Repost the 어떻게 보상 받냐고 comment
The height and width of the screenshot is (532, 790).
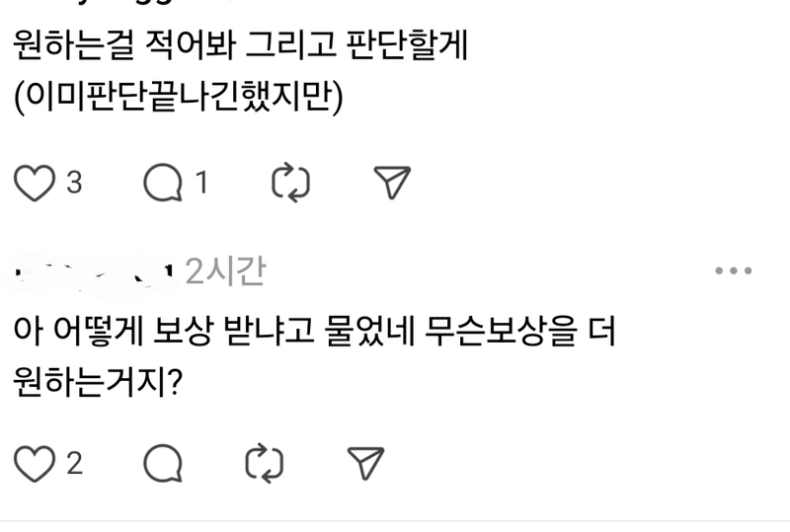tap(265, 463)
